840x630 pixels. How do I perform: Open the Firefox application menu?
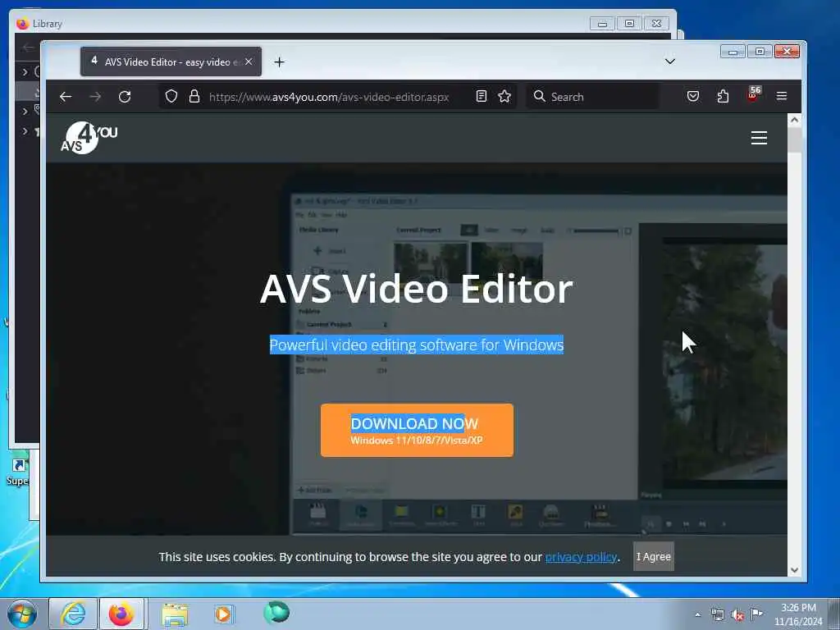tap(782, 96)
